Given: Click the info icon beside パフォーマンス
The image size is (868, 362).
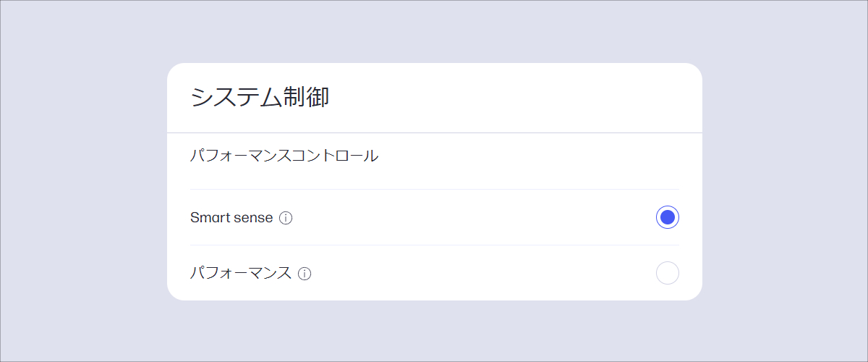Looking at the screenshot, I should 305,274.
